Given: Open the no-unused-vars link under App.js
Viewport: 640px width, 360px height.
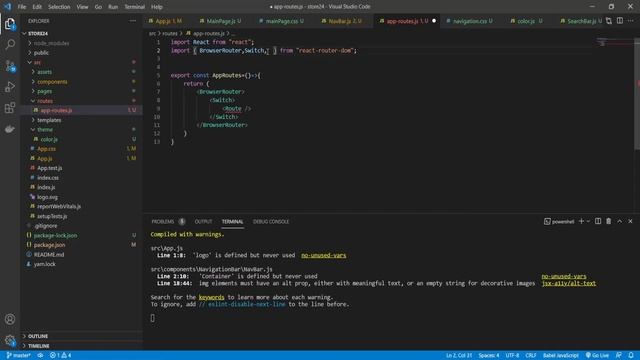Looking at the screenshot, I should (324, 256).
